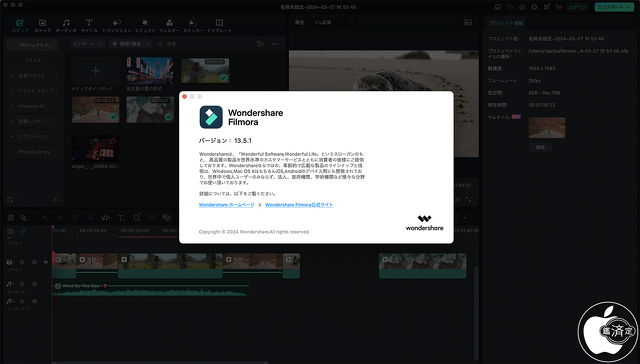The height and width of the screenshot is (364, 640).
Task: Click the Wind By The Sea audio clip
Action: (151, 289)
